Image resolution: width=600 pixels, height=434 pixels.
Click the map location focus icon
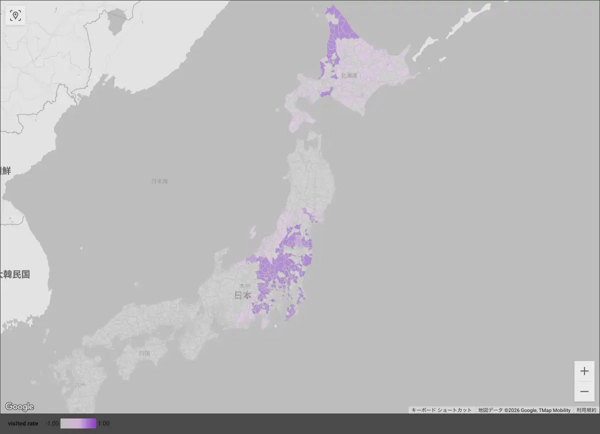(x=15, y=16)
